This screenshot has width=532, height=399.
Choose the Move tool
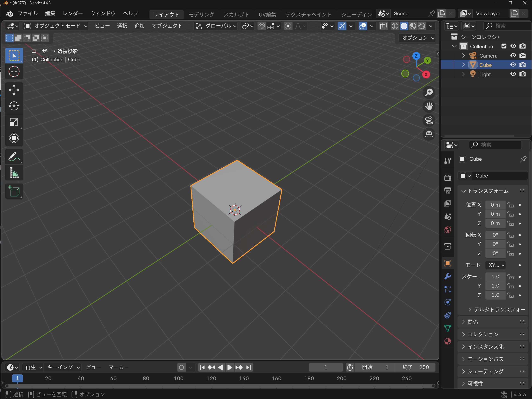[14, 90]
